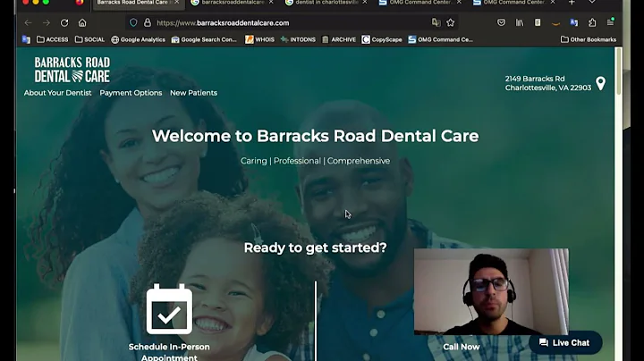Click the webcam video overlay
The width and height of the screenshot is (644, 361).
[491, 291]
